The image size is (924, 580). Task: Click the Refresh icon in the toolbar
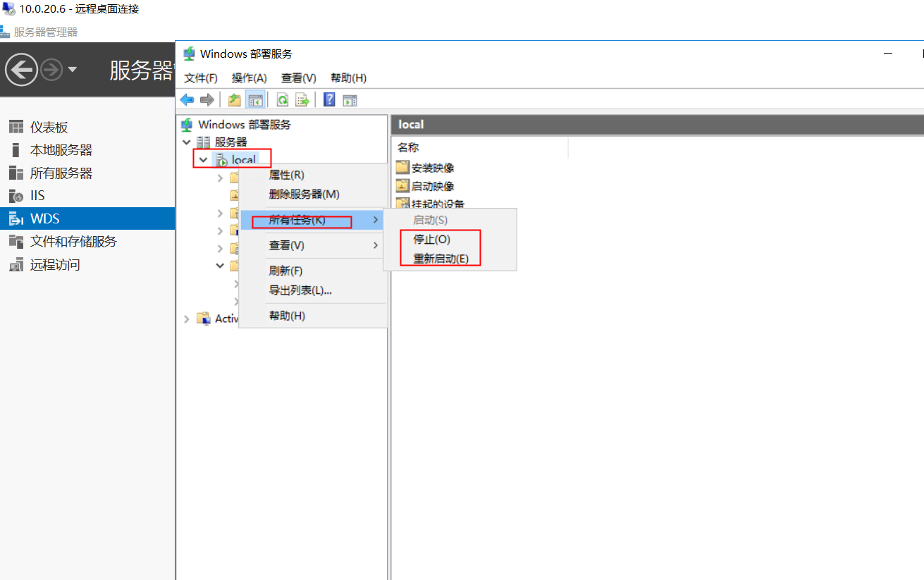(x=283, y=100)
